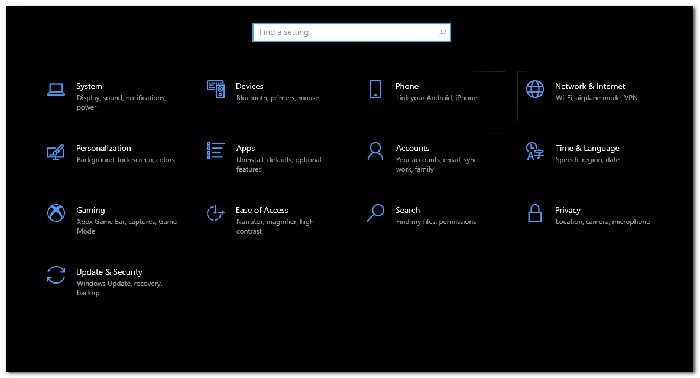
Task: Select the Network & Internet heading
Action: pyautogui.click(x=590, y=86)
